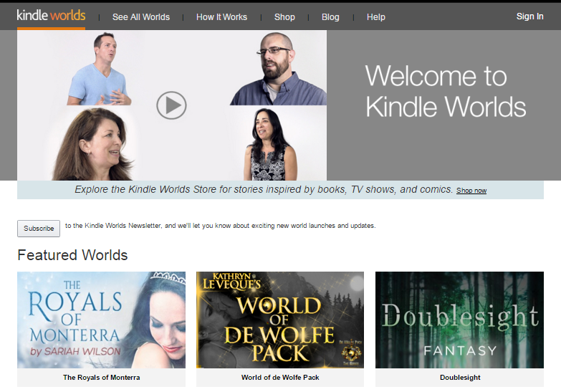Click the Subscribe button
This screenshot has width=561, height=392.
(39, 229)
